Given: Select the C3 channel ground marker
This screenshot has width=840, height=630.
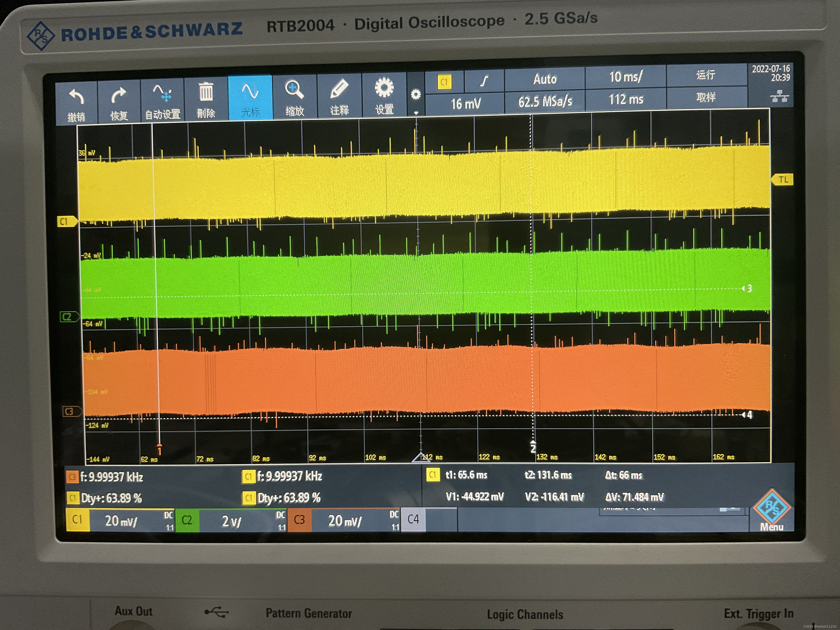Looking at the screenshot, I should pos(72,411).
